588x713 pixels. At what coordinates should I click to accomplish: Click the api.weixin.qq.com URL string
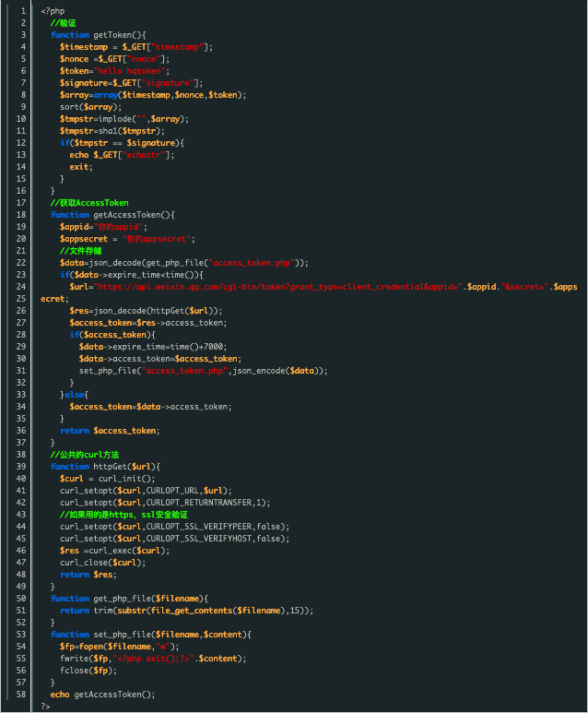[277, 287]
